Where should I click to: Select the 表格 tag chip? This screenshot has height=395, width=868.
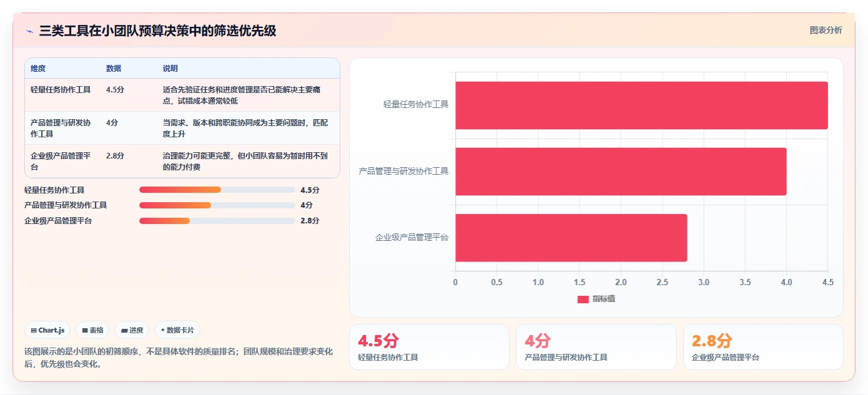tap(92, 330)
